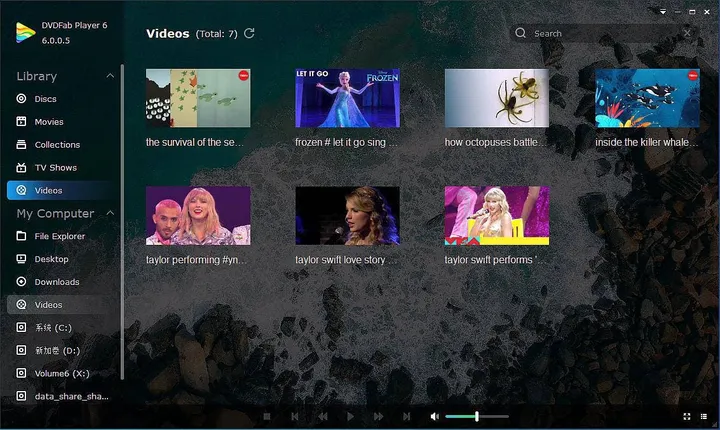The image size is (720, 430).
Task: Click the title 'taylor swift performs '...'
Action: 495,260
